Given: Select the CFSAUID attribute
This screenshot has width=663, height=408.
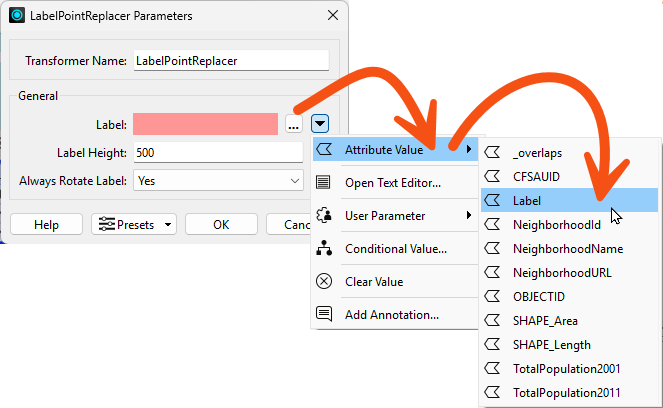Looking at the screenshot, I should pyautogui.click(x=570, y=176).
